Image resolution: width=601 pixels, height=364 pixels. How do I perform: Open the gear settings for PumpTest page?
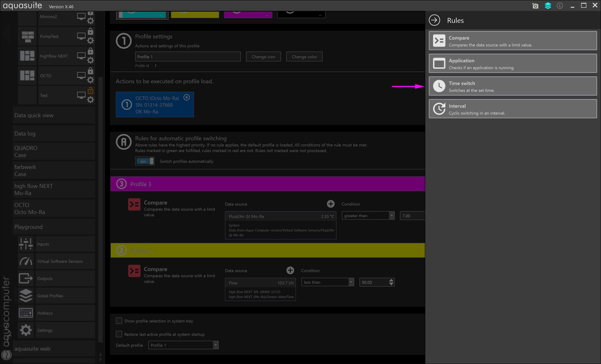[91, 41]
